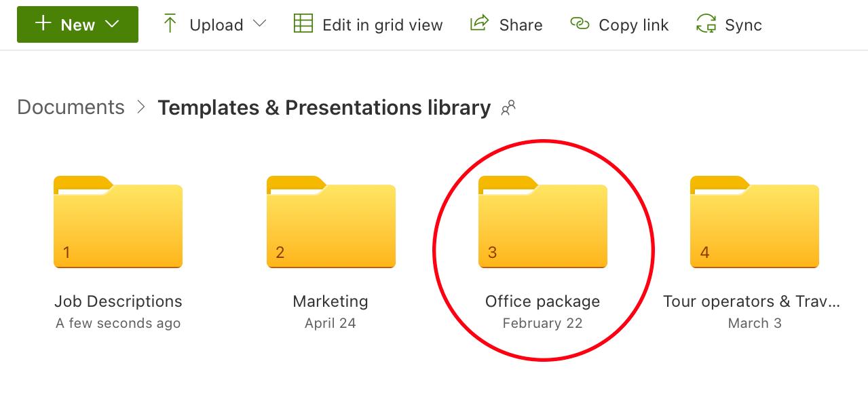868x412 pixels.
Task: Open the Marketing folder icon
Action: pyautogui.click(x=331, y=222)
